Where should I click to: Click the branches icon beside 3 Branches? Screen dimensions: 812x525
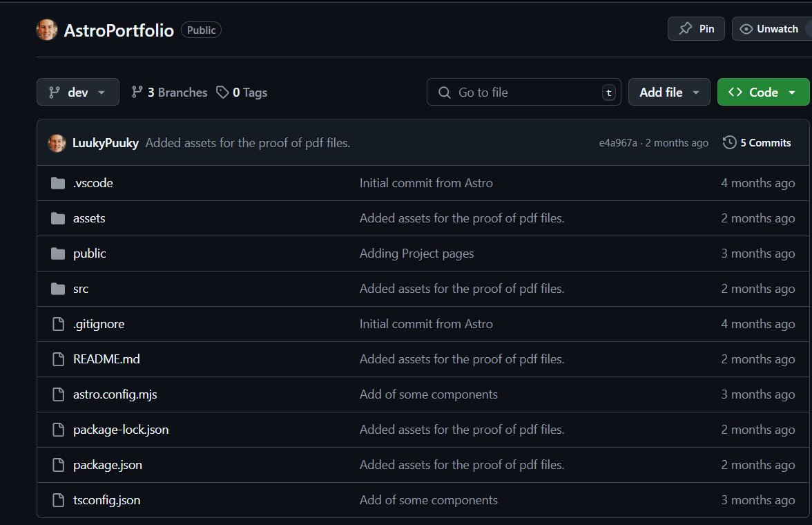(x=137, y=93)
